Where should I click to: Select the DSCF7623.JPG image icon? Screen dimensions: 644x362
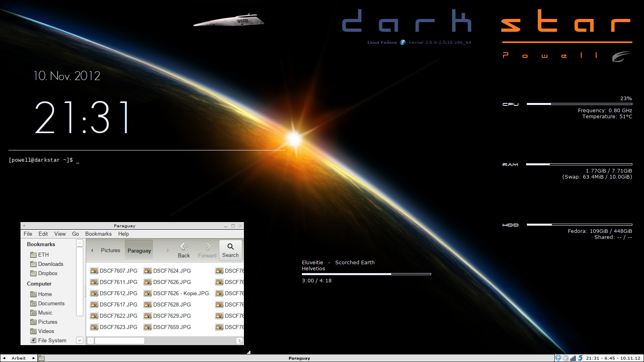[x=94, y=327]
